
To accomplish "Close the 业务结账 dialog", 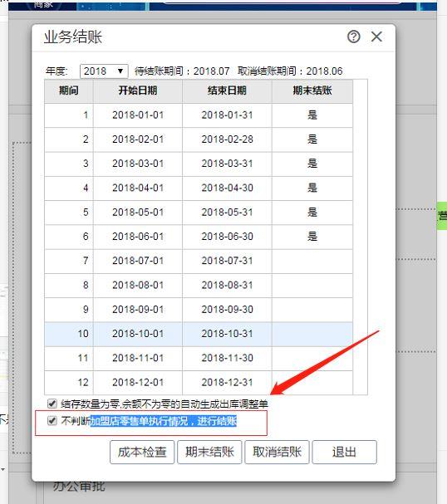I will 376,37.
